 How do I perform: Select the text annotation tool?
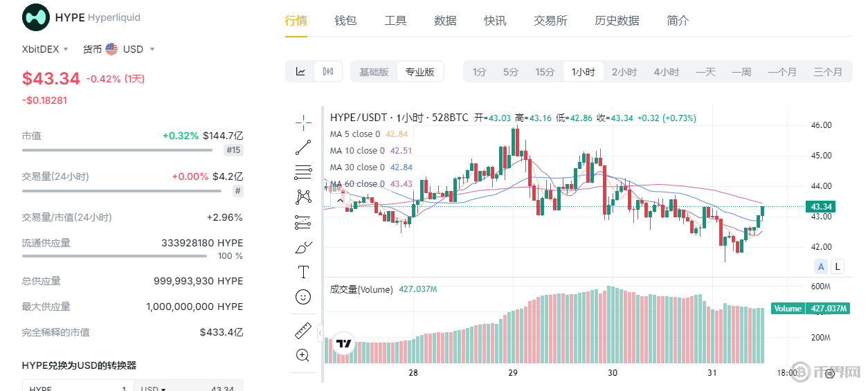(303, 271)
